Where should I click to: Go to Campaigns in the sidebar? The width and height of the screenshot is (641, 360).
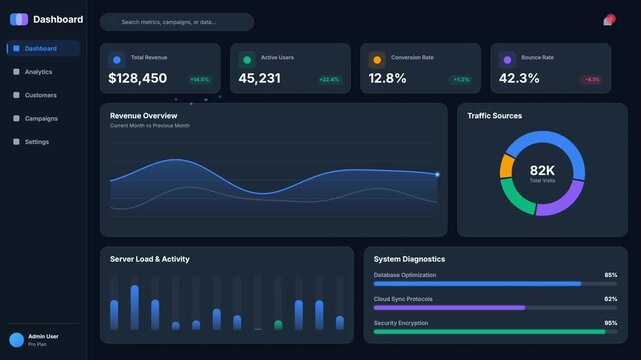pos(43,118)
